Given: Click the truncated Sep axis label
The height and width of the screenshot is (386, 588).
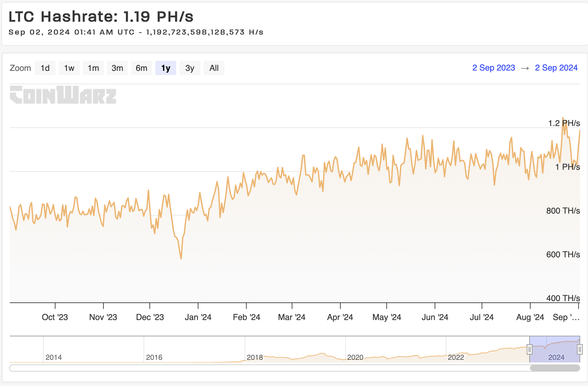Looking at the screenshot, I should (x=566, y=317).
